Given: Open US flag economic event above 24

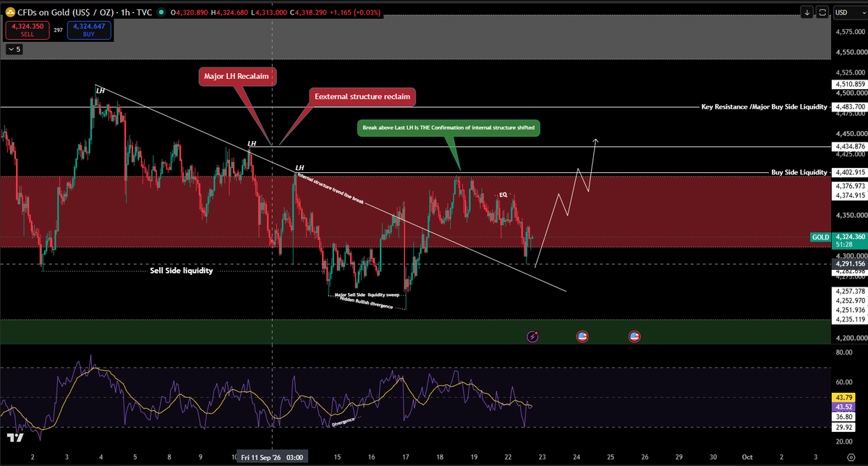Looking at the screenshot, I should click(x=582, y=336).
